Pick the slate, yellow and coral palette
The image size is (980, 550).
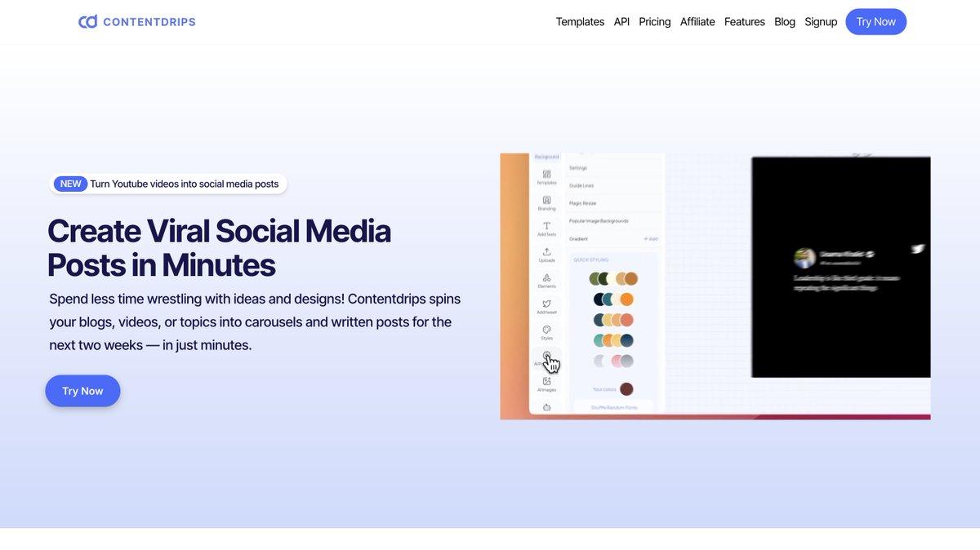[614, 320]
